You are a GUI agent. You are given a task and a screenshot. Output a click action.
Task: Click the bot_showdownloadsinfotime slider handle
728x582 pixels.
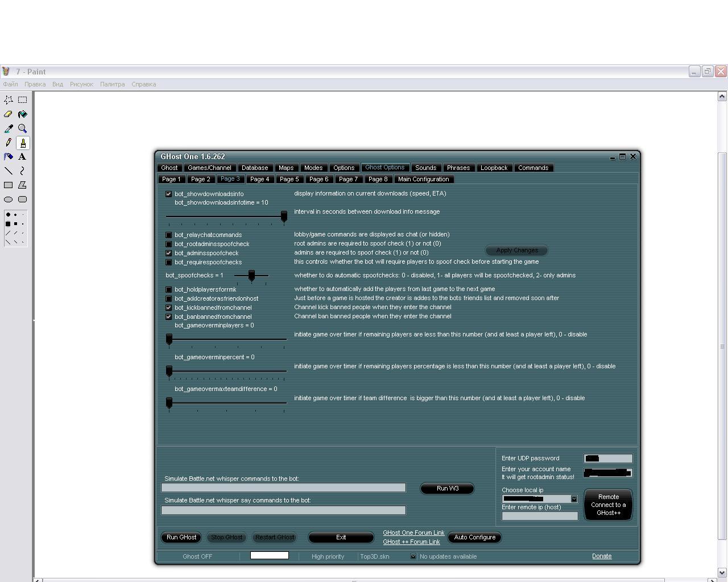tap(284, 217)
